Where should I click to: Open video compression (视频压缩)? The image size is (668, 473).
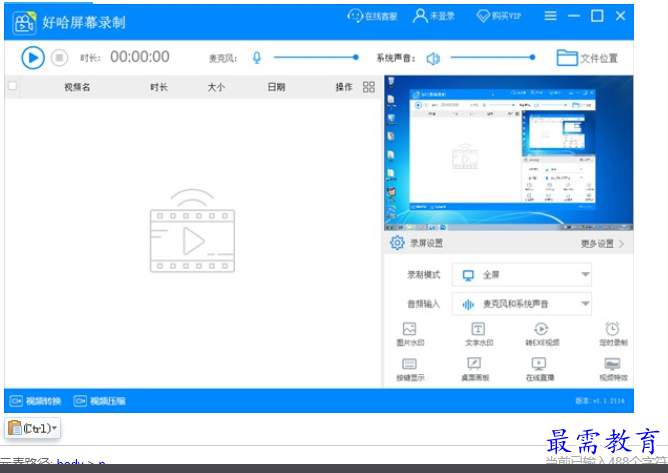(100, 401)
